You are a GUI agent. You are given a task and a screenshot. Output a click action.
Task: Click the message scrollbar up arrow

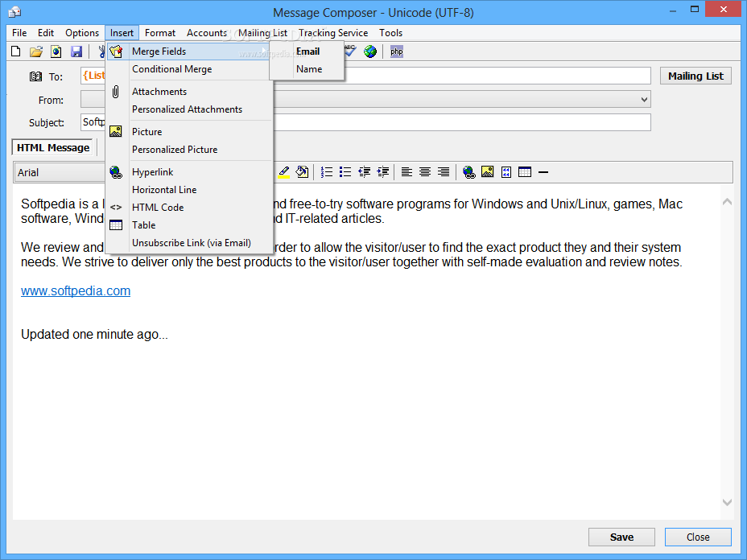pyautogui.click(x=727, y=202)
